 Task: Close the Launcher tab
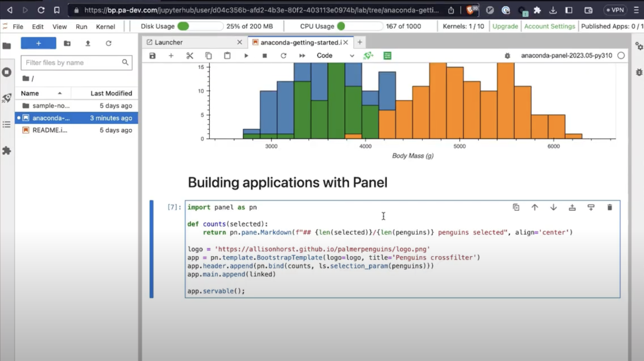click(240, 42)
